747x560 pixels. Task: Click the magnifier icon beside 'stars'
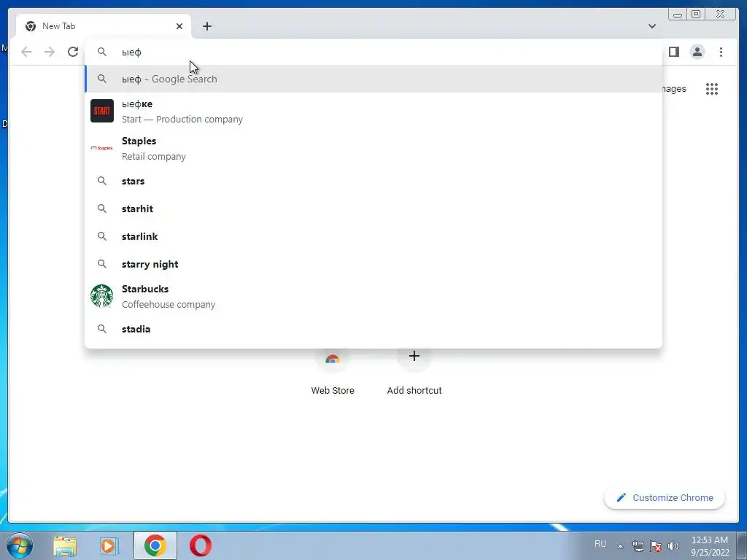(102, 181)
